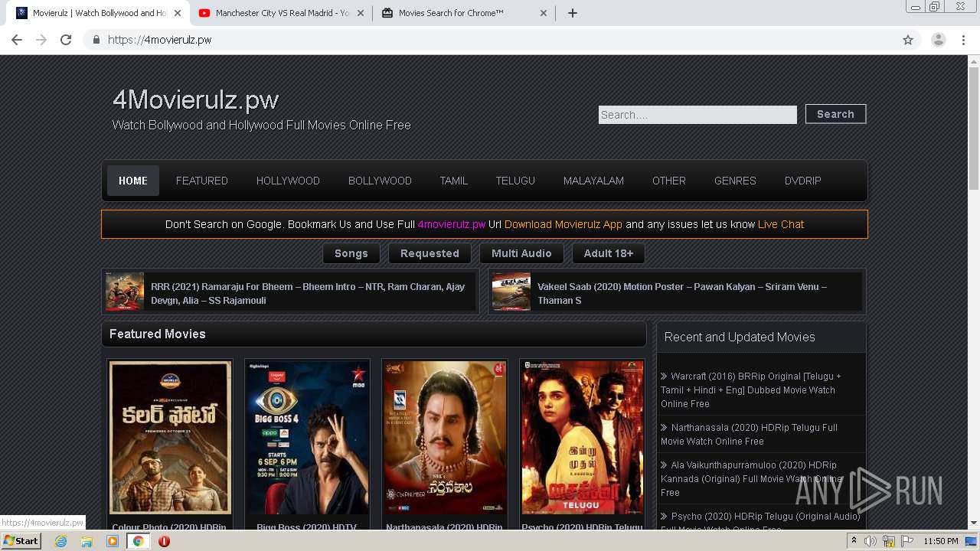This screenshot has height=551, width=980.
Task: Open the FEATURED menu item
Action: click(202, 181)
